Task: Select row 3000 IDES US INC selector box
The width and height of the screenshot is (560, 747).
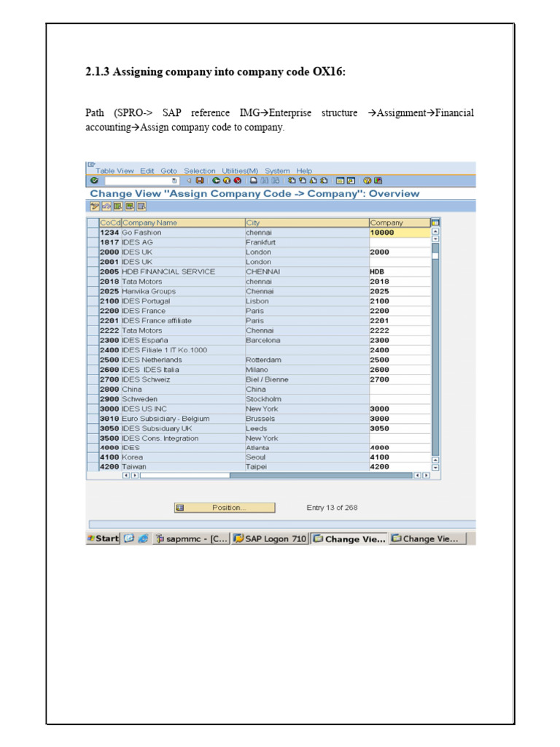Action: tap(93, 409)
